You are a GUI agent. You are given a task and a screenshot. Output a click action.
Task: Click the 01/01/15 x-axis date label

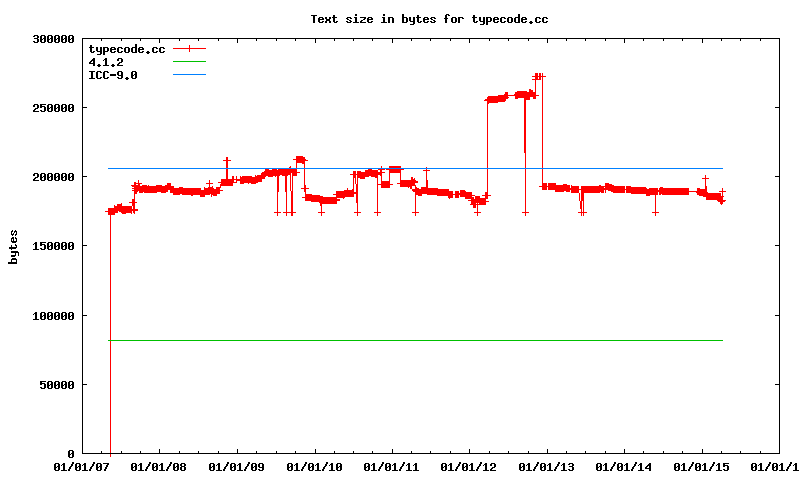(702, 467)
